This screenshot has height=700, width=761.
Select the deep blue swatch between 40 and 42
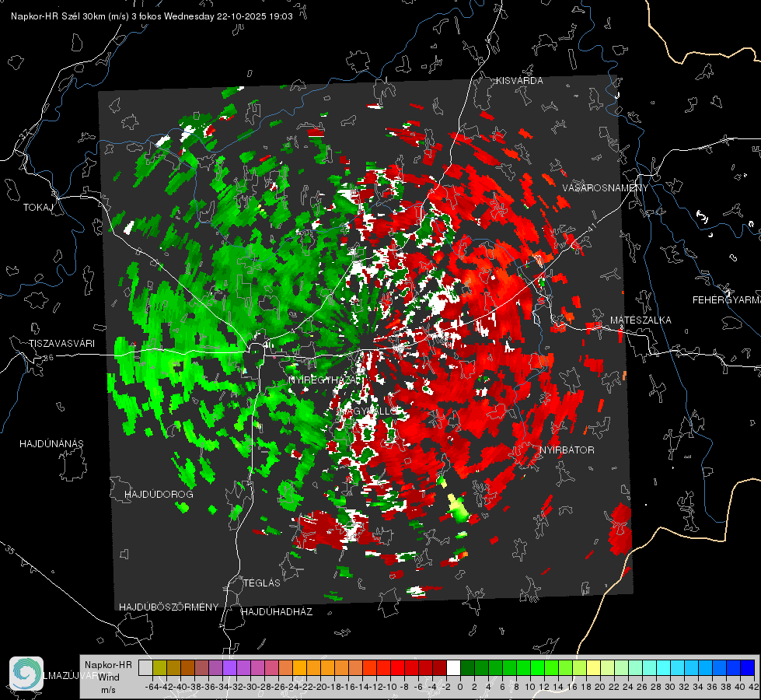747,667
